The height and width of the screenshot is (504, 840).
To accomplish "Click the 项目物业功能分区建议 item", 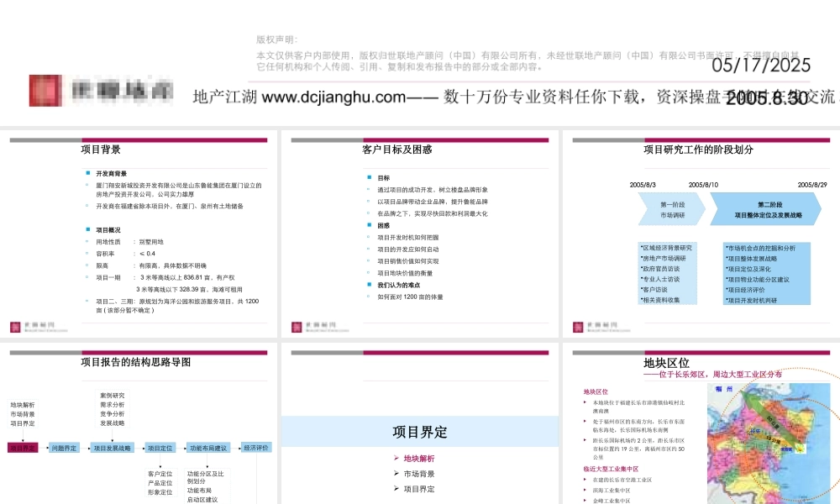I will pos(758,279).
